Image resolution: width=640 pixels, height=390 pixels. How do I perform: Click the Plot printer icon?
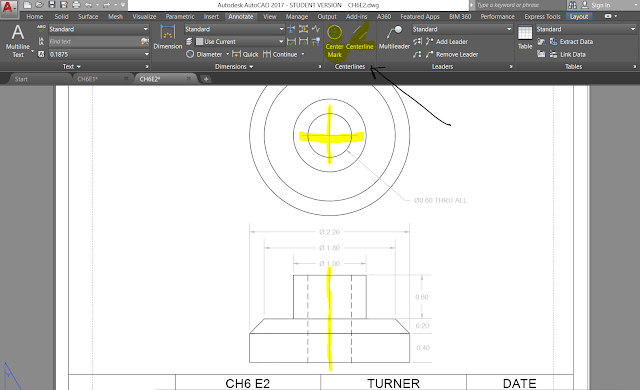point(76,5)
